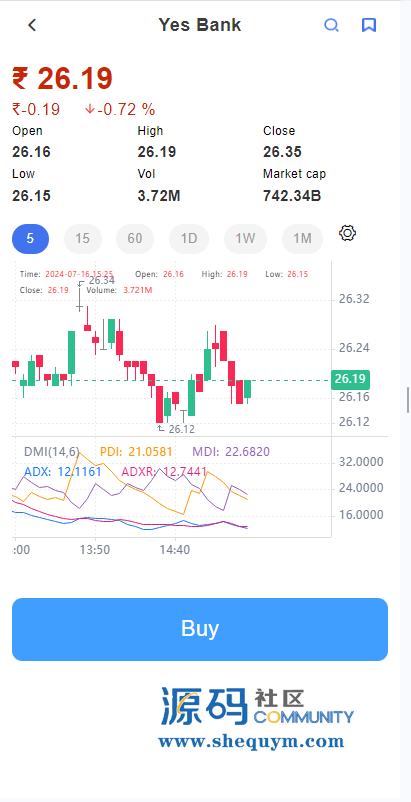
Task: Select the 1D chart interval
Action: (x=189, y=239)
